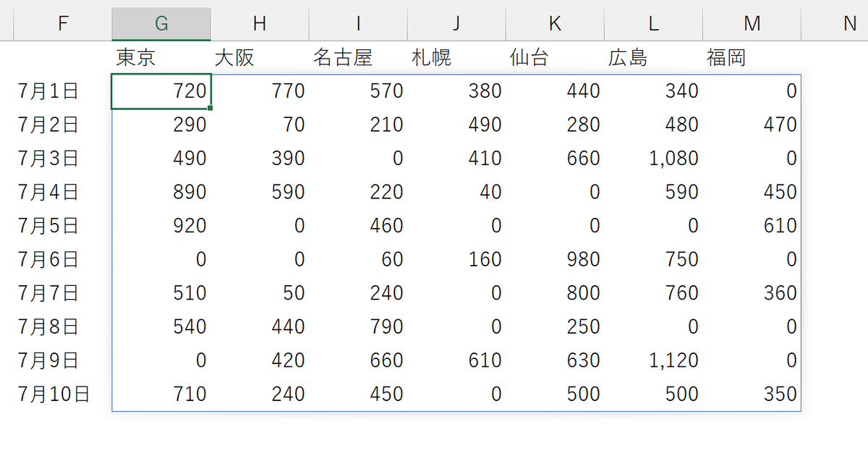Click the 660 cell in 7月9日 row
Screen dimensions: 868x472
[x=358, y=361]
